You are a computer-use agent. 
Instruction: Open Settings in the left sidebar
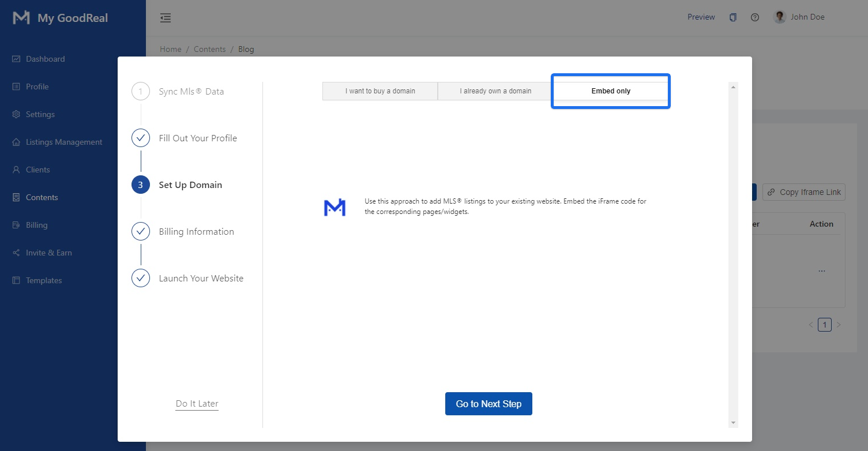click(40, 114)
